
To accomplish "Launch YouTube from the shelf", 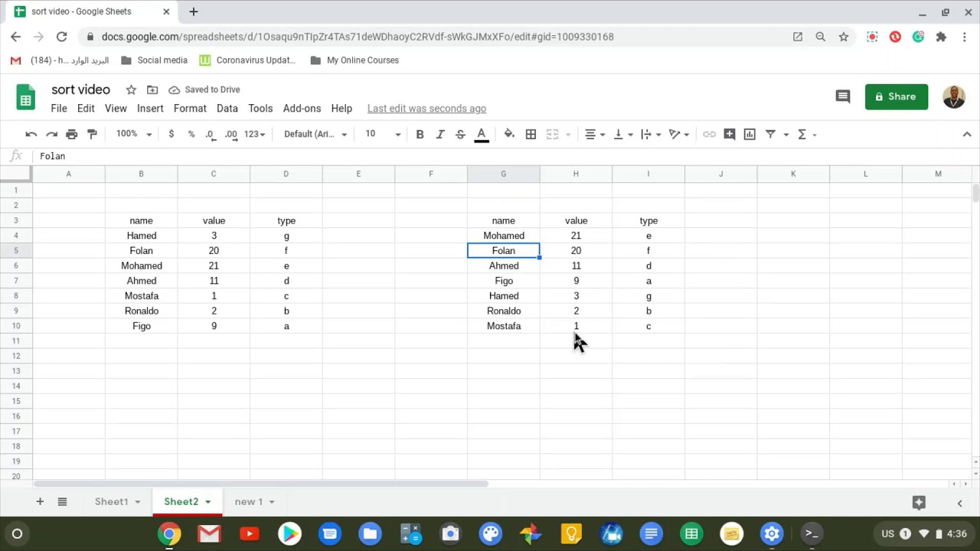I will (x=249, y=533).
